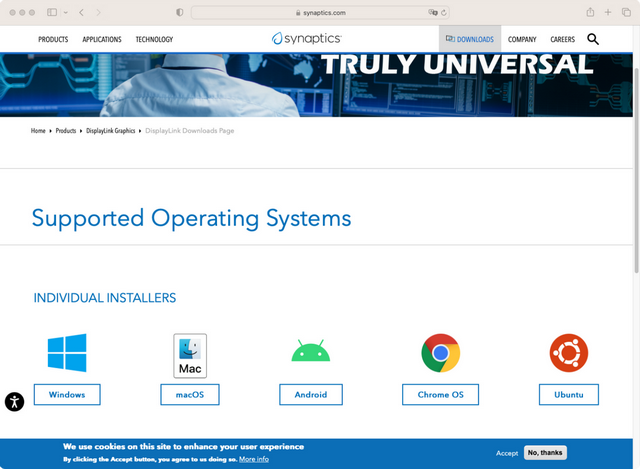Click the Supported Operating Systems heading
The image size is (640, 469).
click(x=191, y=218)
